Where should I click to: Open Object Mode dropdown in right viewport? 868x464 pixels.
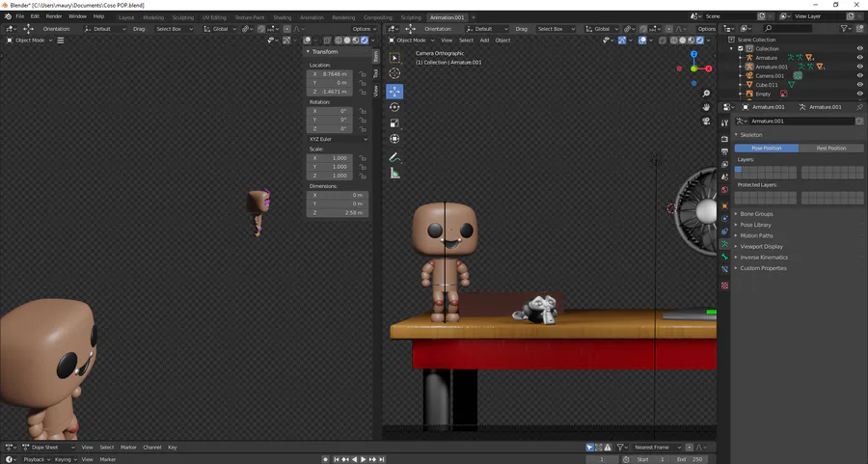coord(411,41)
